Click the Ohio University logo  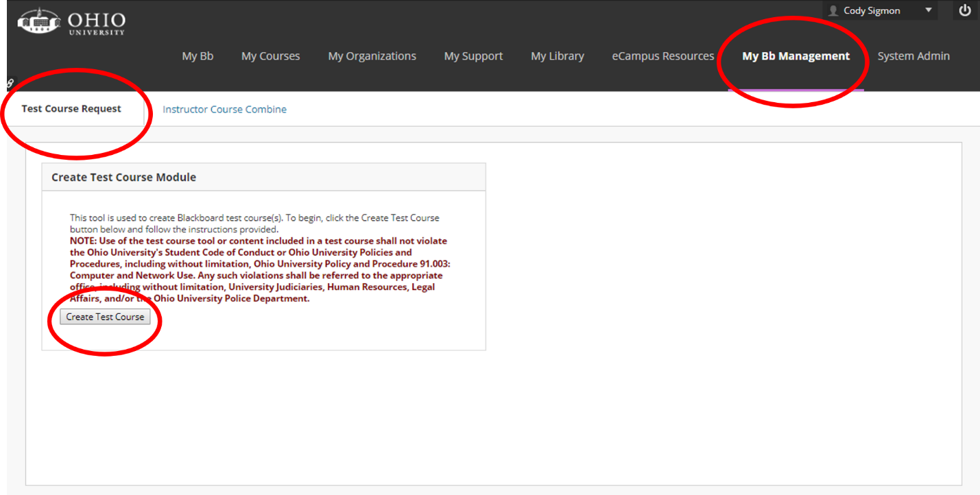click(71, 22)
